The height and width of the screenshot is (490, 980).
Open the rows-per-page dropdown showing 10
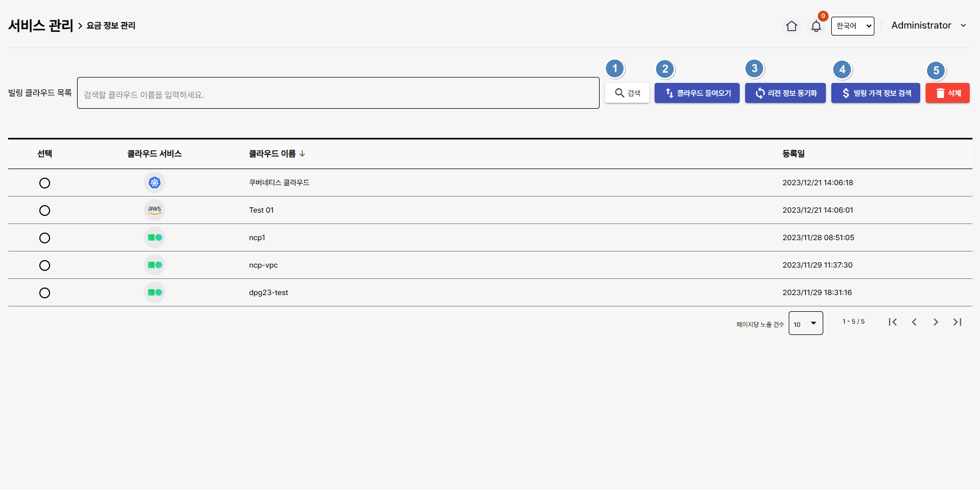(x=805, y=323)
